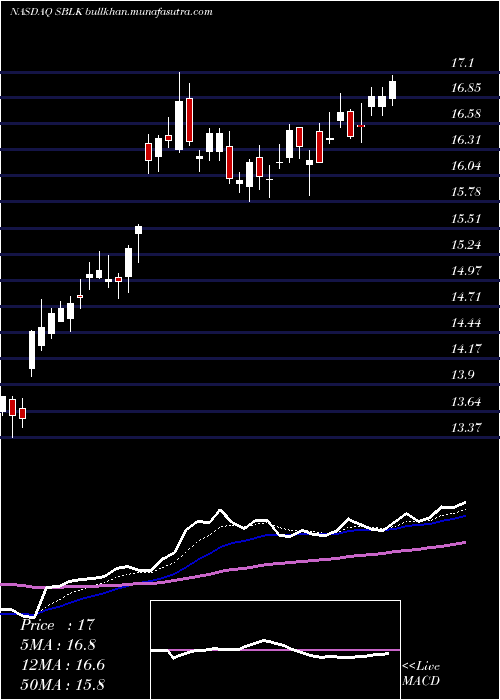Click the NASDAQ SBLK bullkhan.munafasutra.com title text
Viewport: 500px width, 700px height.
(111, 12)
